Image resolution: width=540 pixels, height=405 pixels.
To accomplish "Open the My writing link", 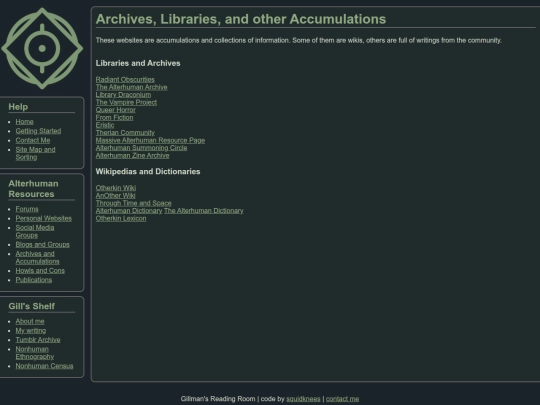I will pyautogui.click(x=31, y=331).
